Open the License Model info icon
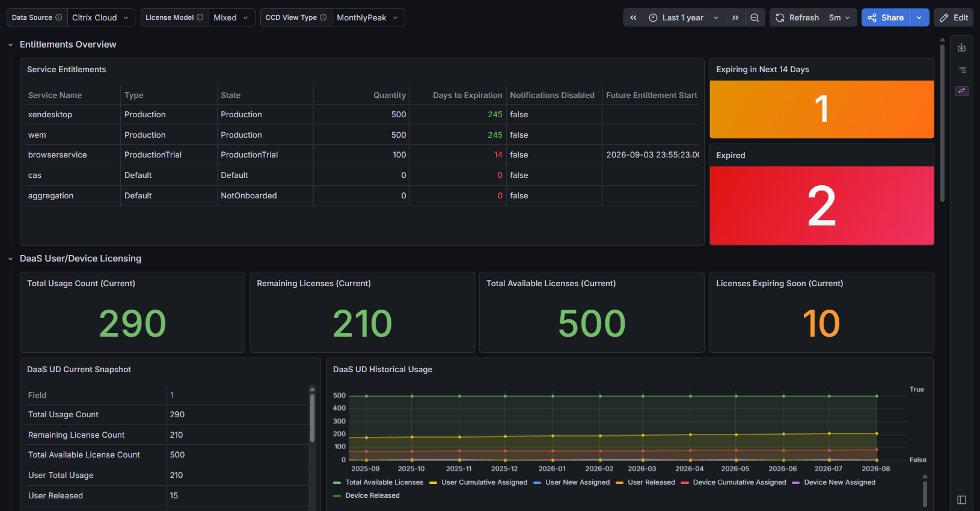980x511 pixels. (200, 17)
